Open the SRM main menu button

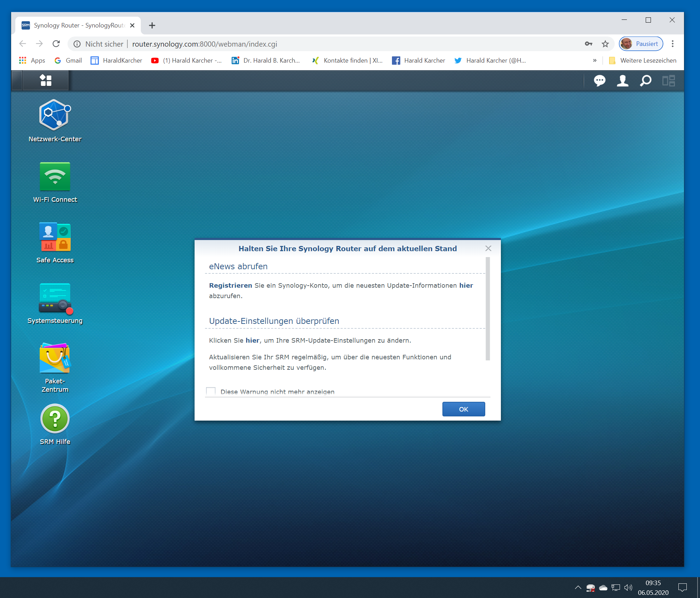pyautogui.click(x=46, y=80)
